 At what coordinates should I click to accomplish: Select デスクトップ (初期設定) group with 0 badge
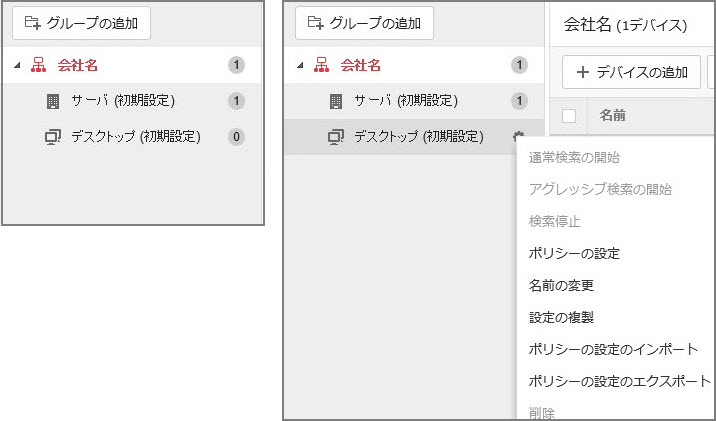point(135,137)
